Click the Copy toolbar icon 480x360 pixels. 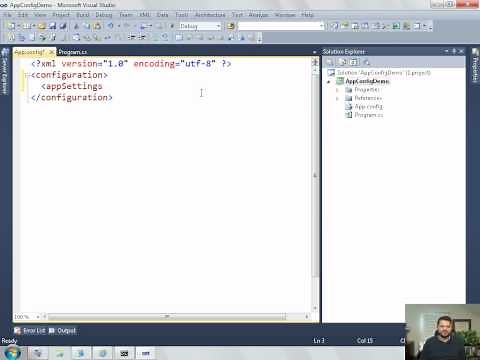(86, 26)
